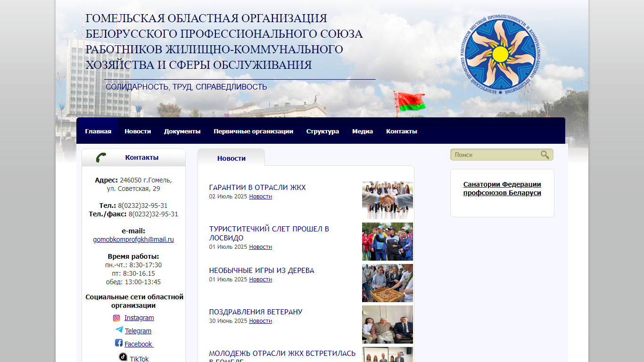
Task: Open the gomobkomprofgkh@mail.ru email link
Action: coord(133,239)
